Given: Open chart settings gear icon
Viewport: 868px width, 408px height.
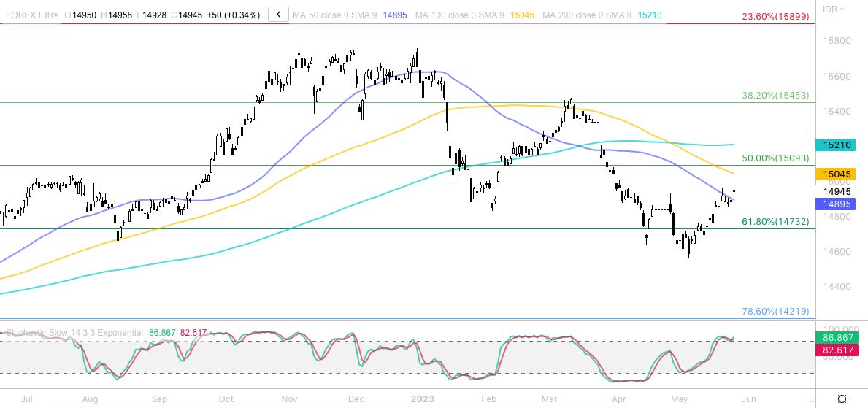Looking at the screenshot, I should click(x=842, y=399).
